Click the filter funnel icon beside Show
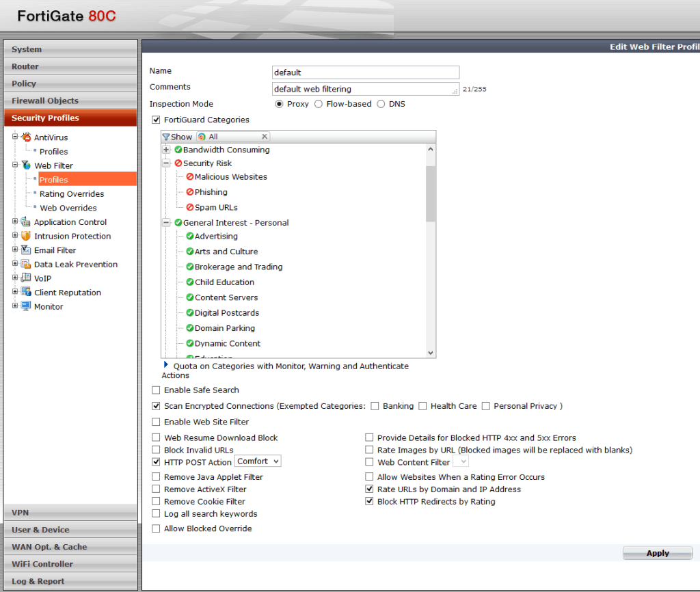Image resolution: width=700 pixels, height=592 pixels. (x=165, y=136)
